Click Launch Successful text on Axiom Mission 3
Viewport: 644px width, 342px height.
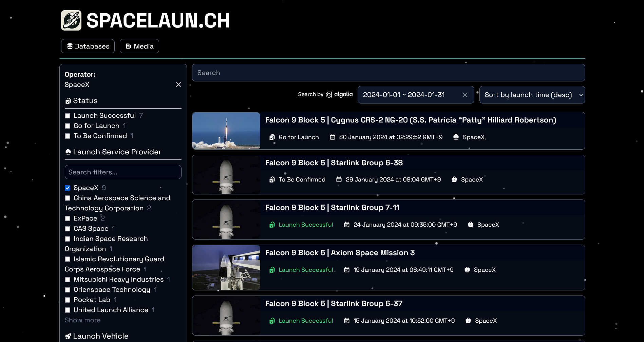click(306, 270)
